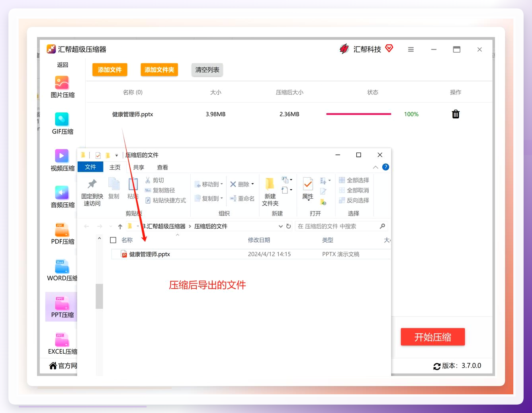Collapse the Explorer ribbon chevron
This screenshot has height=413, width=532.
[376, 167]
